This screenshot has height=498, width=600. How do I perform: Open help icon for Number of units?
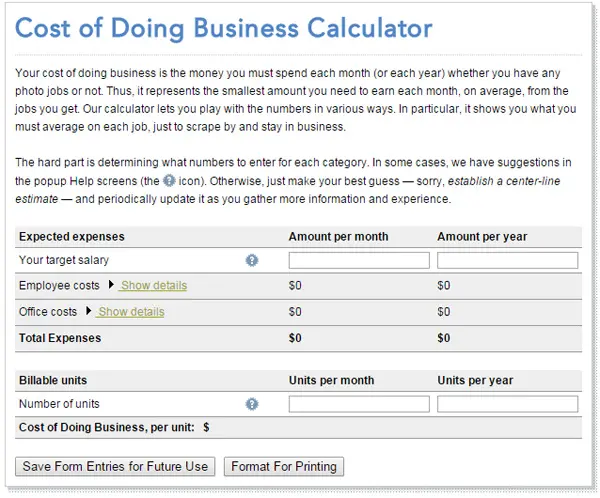[252, 404]
